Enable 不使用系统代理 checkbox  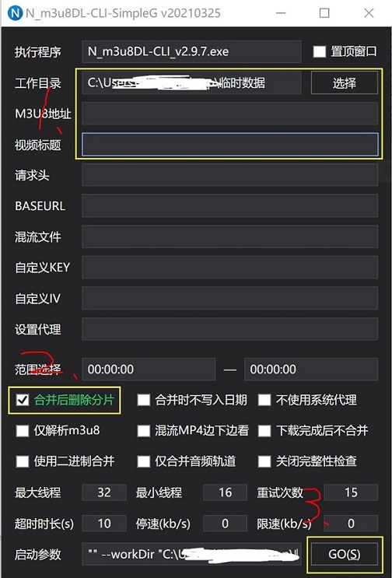tap(264, 400)
